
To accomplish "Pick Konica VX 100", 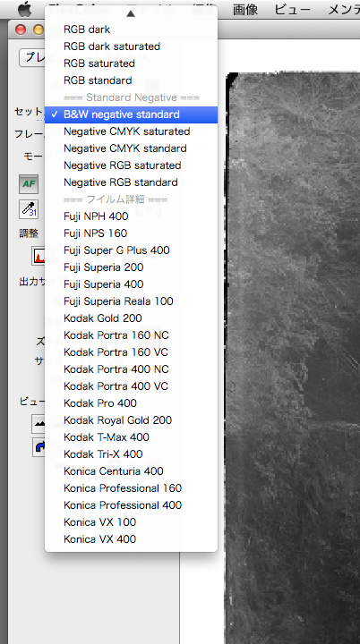I will 131,522.
